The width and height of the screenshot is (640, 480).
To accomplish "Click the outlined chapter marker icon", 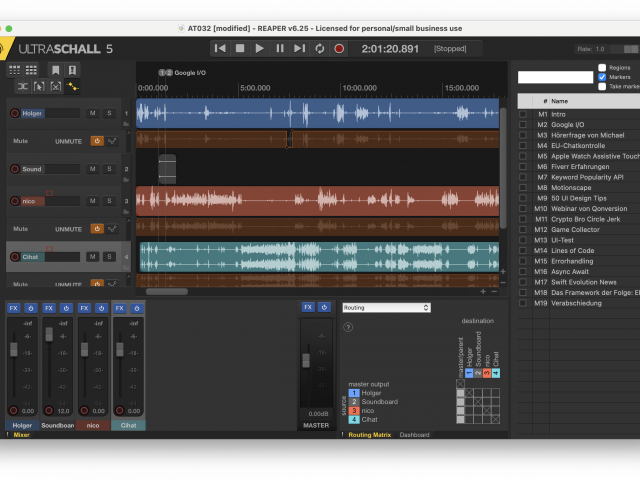I will [x=72, y=70].
